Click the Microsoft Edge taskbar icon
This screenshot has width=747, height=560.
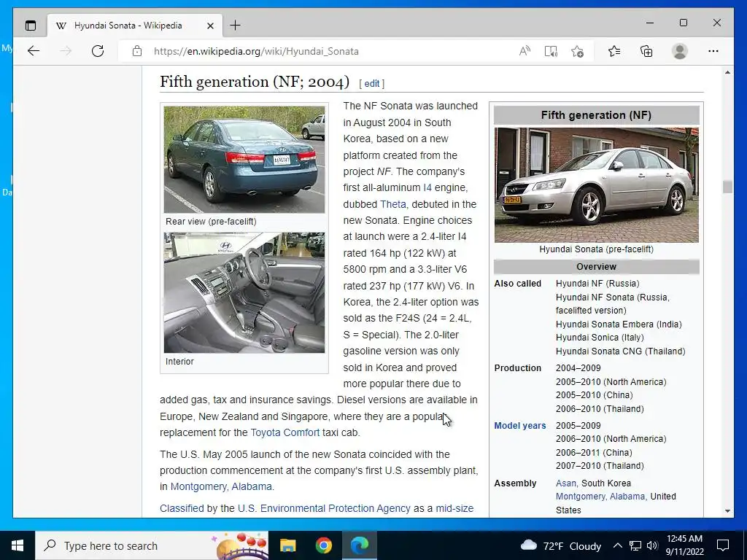click(360, 545)
